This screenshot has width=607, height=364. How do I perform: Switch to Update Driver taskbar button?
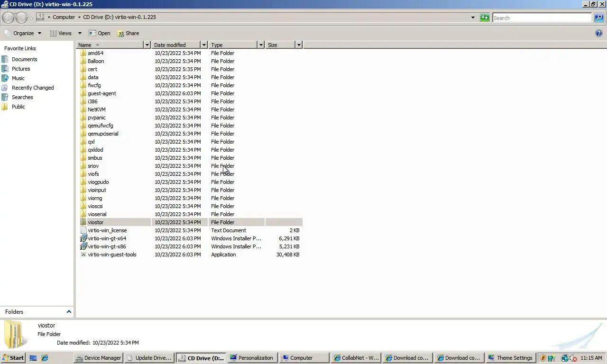click(149, 358)
